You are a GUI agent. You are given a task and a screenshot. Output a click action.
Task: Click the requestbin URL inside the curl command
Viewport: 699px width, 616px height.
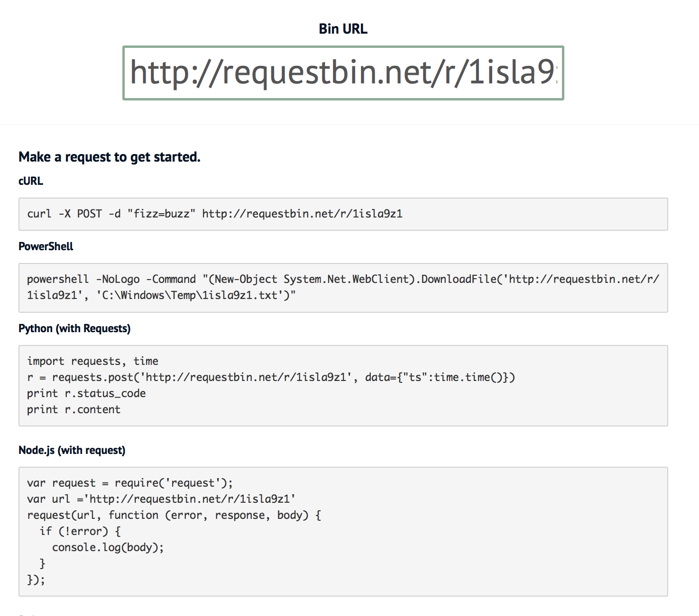302,214
